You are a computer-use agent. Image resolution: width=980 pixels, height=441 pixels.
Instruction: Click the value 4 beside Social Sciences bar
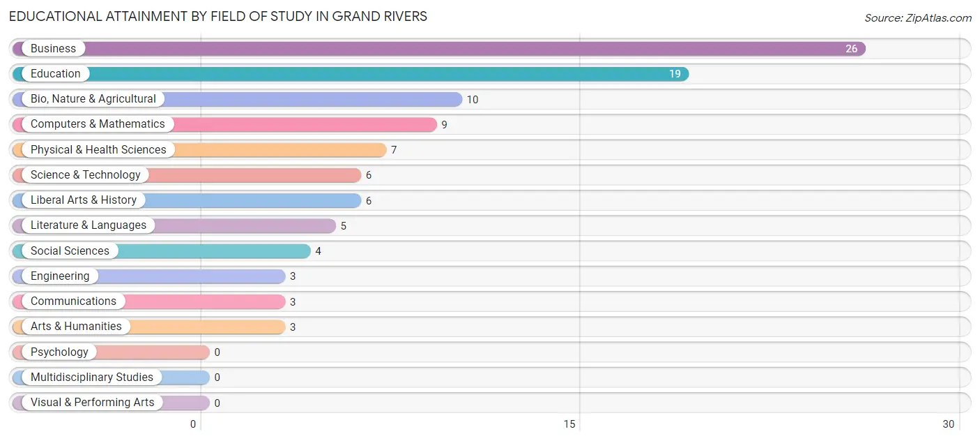[319, 251]
